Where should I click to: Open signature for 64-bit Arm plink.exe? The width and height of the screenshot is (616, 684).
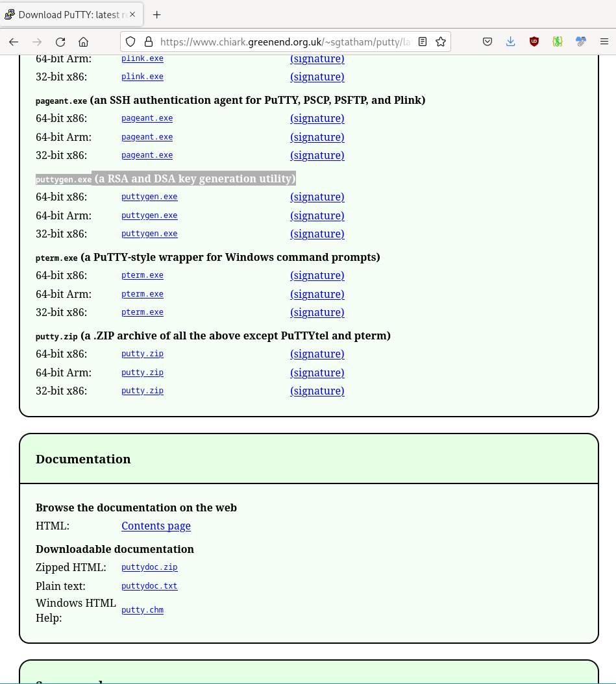click(317, 58)
